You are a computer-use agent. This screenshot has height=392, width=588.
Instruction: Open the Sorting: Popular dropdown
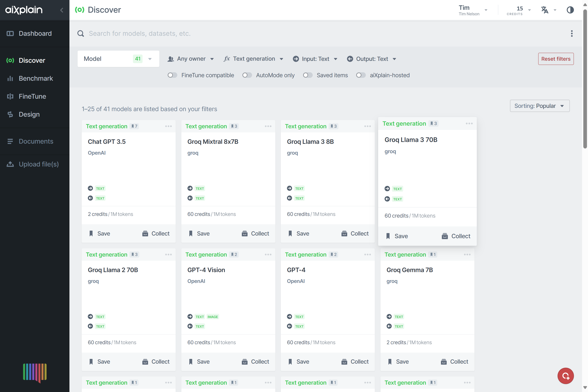540,106
